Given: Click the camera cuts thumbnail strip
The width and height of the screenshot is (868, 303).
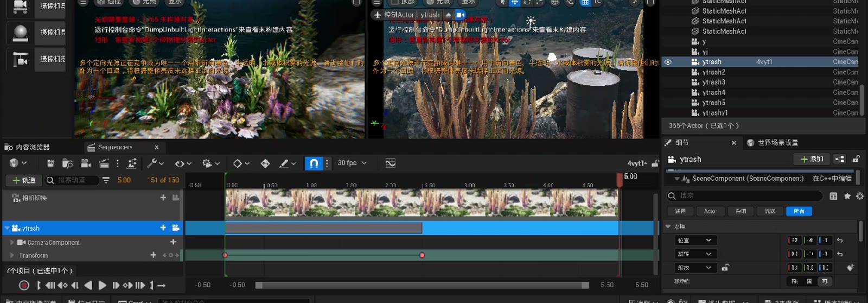Looking at the screenshot, I should [x=422, y=203].
